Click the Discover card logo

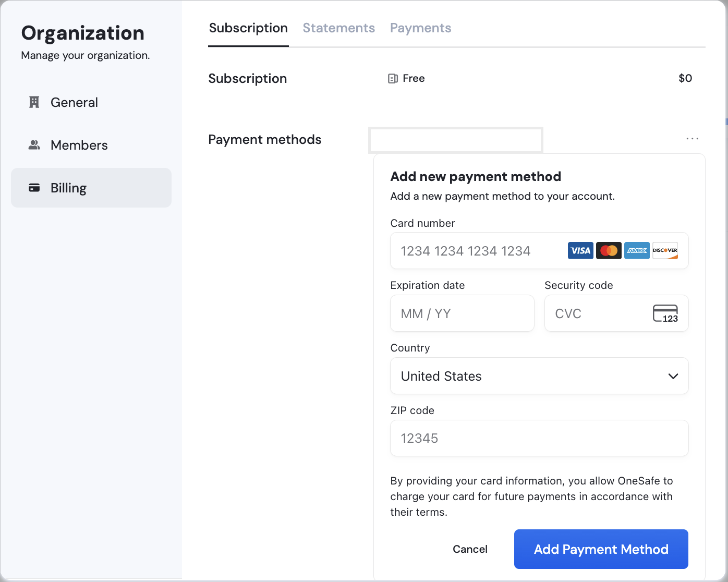665,251
